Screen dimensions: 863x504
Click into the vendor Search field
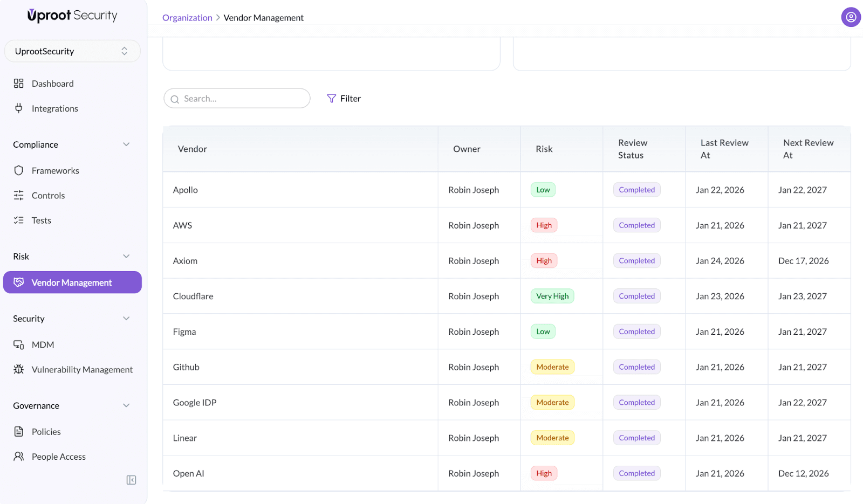click(x=243, y=99)
